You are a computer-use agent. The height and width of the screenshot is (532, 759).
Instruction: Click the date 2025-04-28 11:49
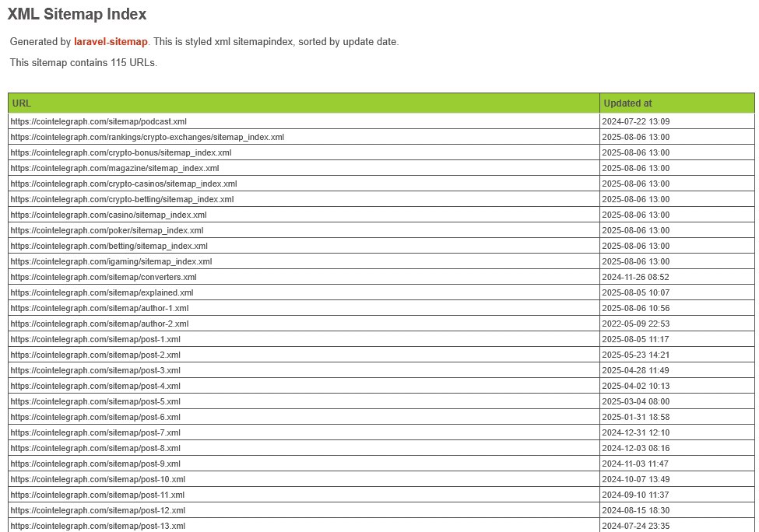pos(635,370)
